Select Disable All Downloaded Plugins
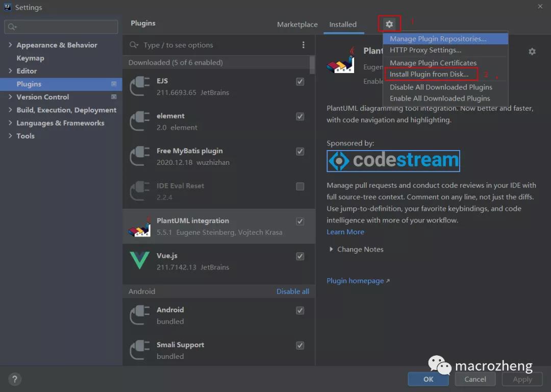Image resolution: width=551 pixels, height=392 pixels. pyautogui.click(x=445, y=87)
